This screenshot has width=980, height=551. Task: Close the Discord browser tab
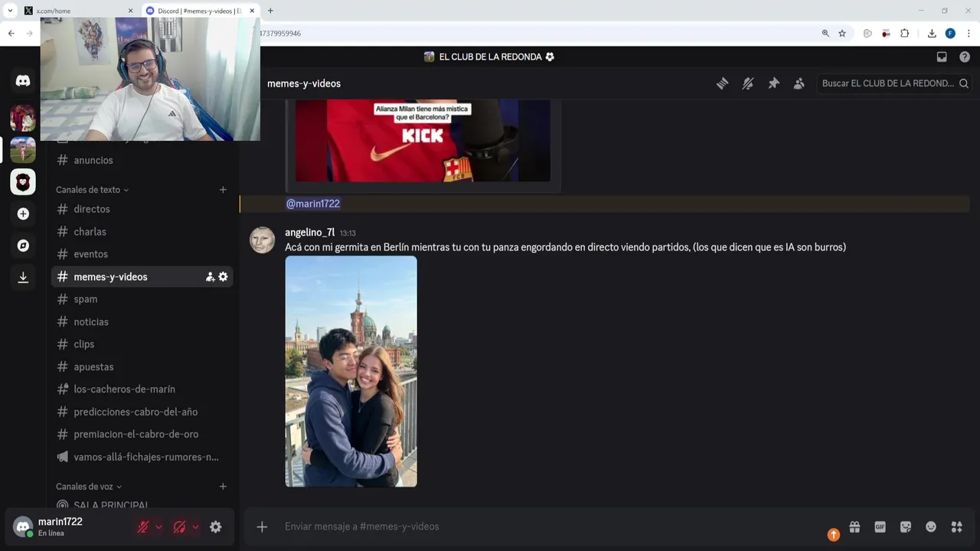(x=252, y=11)
